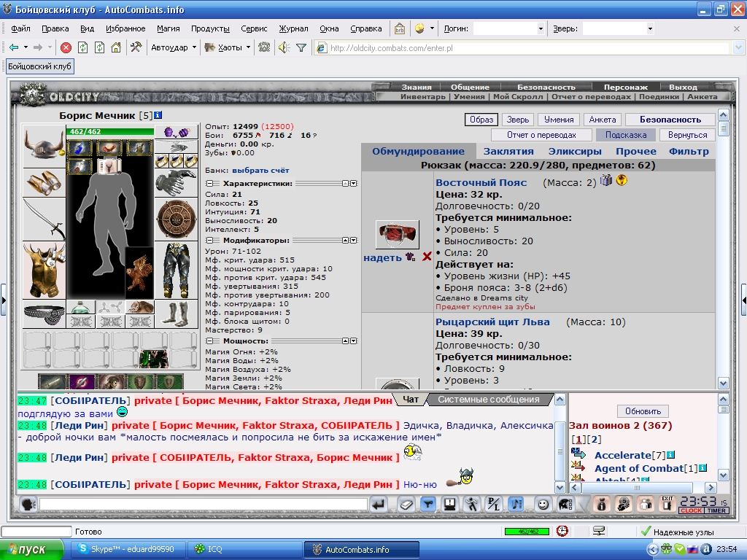Click the Windows Start button 'пуск'
Viewport: 747px width, 560px height.
tap(31, 549)
